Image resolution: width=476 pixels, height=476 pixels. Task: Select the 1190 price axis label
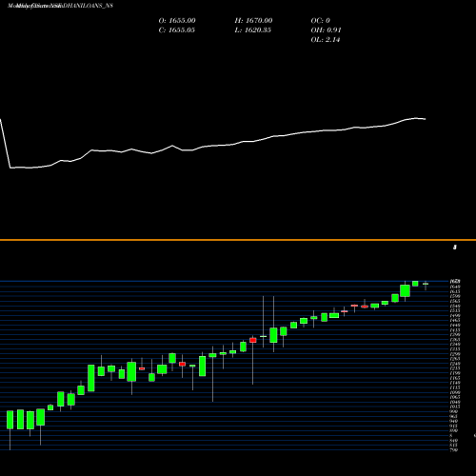click(x=455, y=373)
